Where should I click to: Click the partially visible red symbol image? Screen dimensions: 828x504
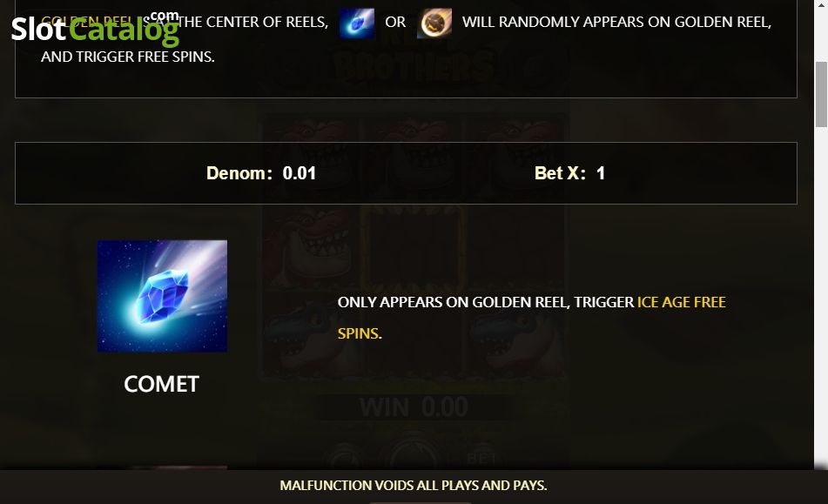[x=177, y=467]
